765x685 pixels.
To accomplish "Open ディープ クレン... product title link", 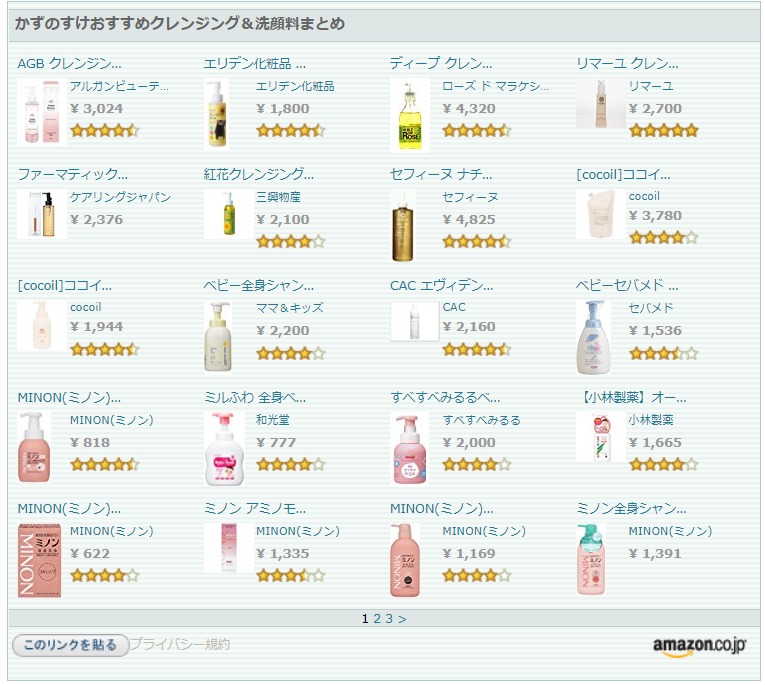I will pyautogui.click(x=441, y=63).
